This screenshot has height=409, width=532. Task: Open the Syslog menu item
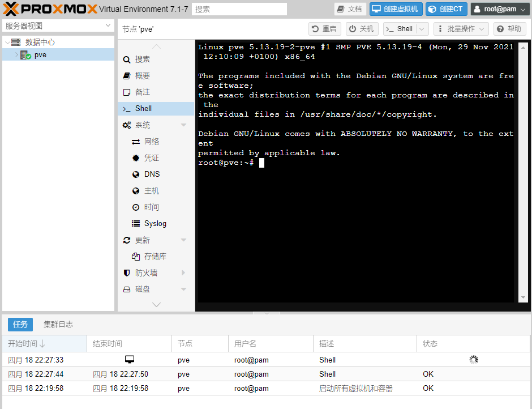(x=156, y=224)
